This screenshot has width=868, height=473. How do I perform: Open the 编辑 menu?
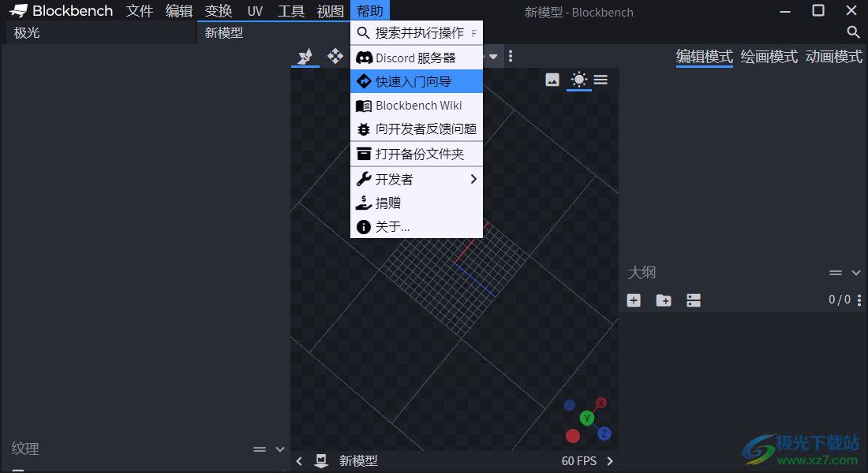tap(179, 10)
